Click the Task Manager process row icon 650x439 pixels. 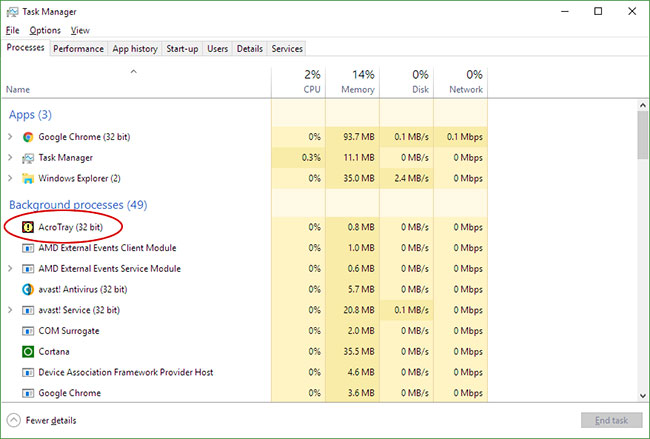click(x=28, y=158)
